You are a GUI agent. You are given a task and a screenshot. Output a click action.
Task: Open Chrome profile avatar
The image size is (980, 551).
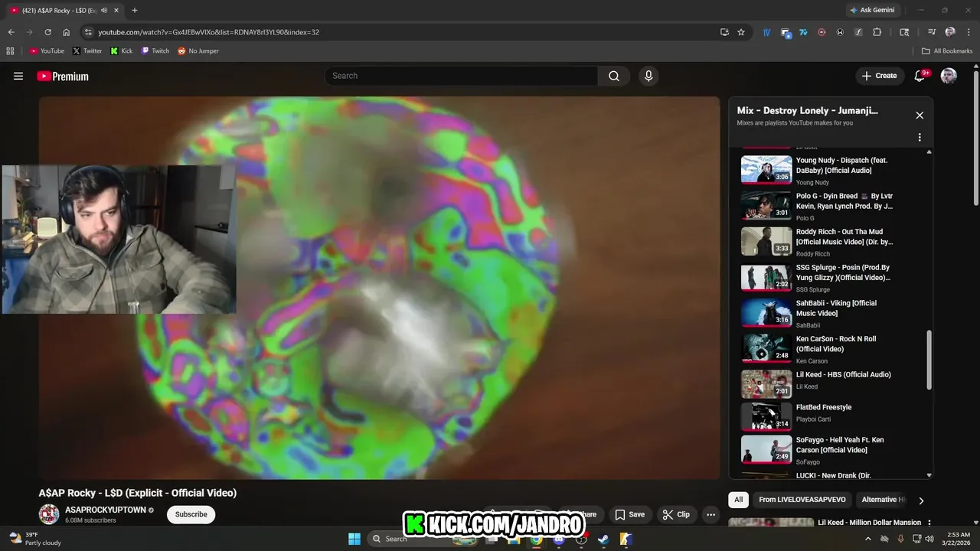click(x=950, y=32)
